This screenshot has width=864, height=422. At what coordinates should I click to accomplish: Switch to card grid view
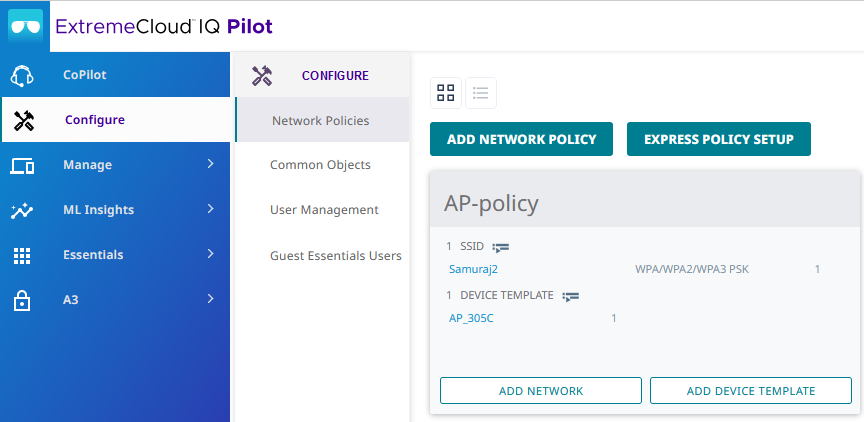click(446, 93)
